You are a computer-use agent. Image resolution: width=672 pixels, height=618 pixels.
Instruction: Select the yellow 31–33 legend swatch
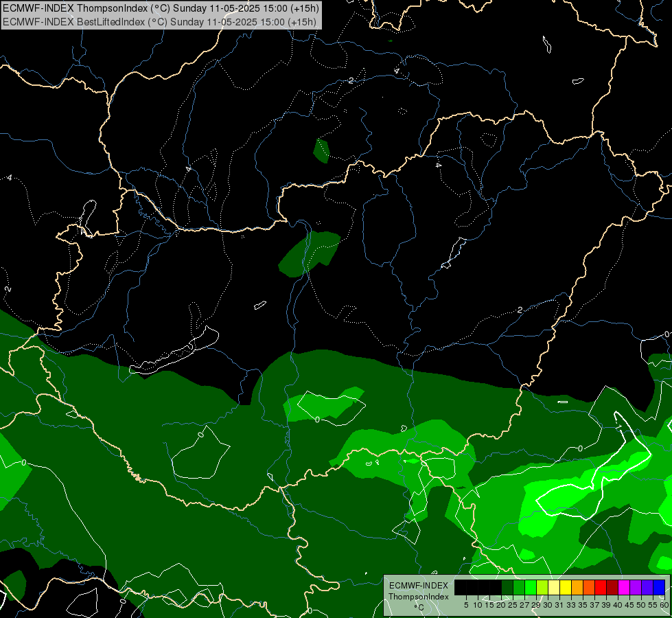point(566,587)
